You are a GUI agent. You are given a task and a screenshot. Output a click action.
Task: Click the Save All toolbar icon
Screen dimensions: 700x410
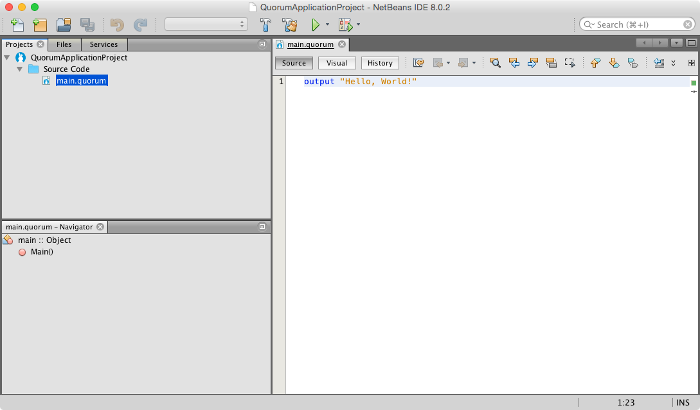87,25
